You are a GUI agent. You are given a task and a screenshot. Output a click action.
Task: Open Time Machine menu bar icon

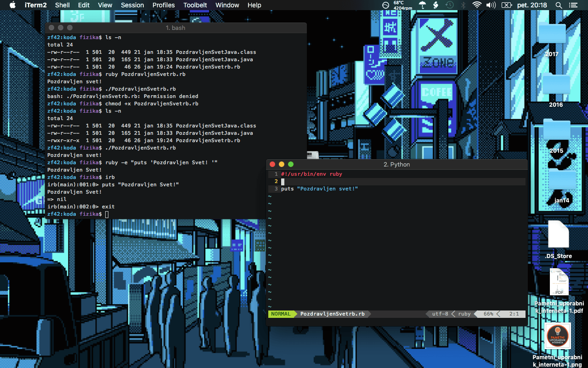(449, 5)
